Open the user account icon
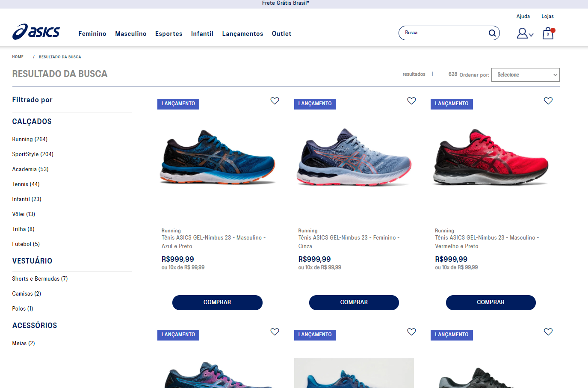 pos(522,33)
